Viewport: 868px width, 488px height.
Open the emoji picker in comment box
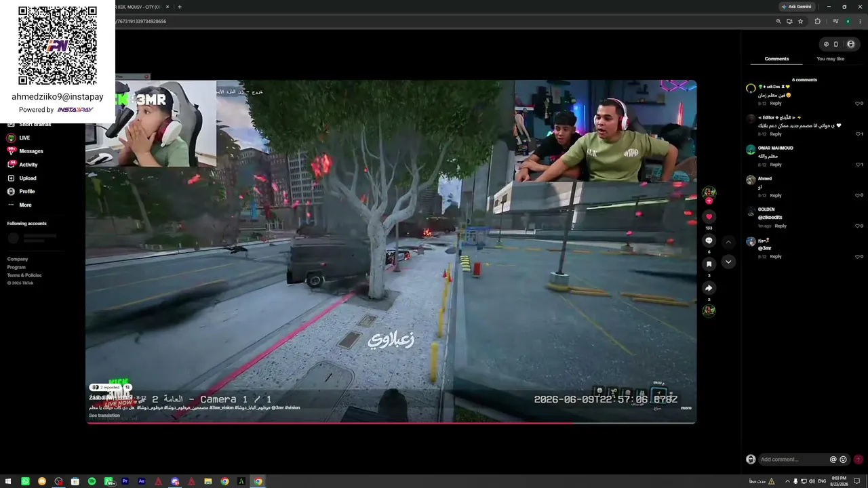(843, 460)
